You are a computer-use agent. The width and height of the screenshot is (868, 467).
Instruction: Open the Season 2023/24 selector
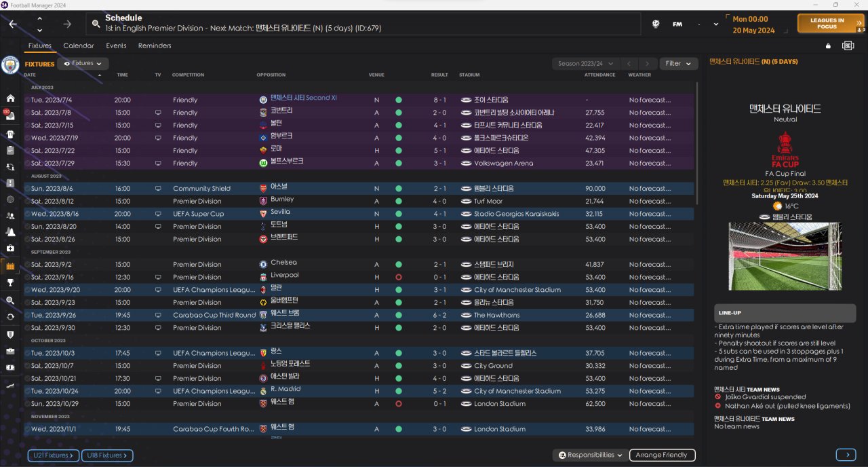click(x=585, y=63)
